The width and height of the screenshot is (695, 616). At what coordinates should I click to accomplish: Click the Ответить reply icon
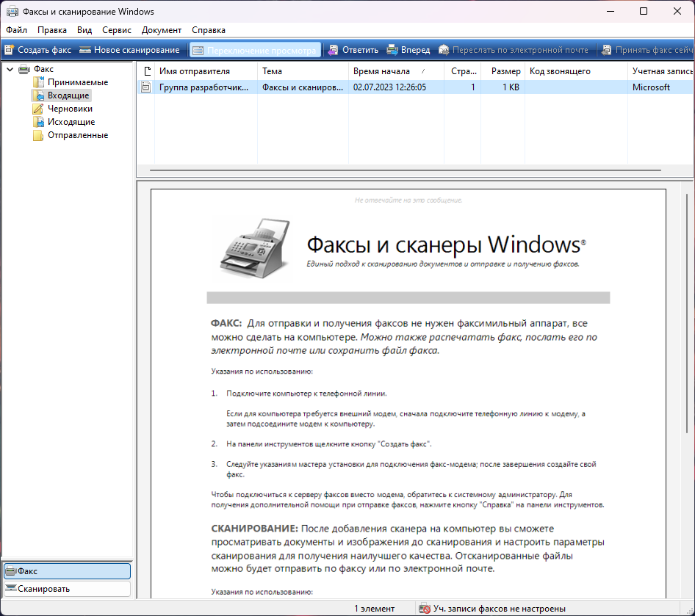pos(333,50)
